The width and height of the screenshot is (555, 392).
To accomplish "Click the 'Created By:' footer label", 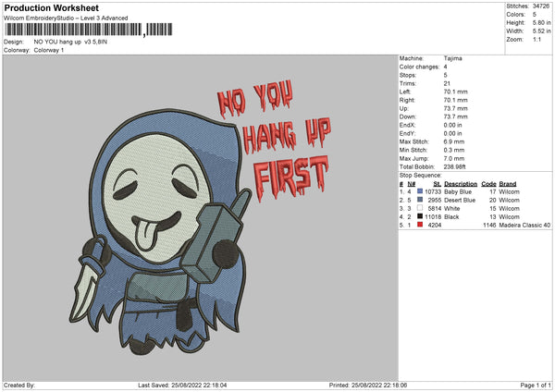I will point(19,385).
